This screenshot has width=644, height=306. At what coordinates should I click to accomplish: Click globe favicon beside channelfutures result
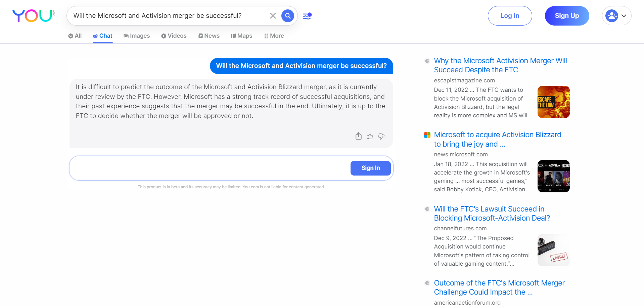[x=427, y=209]
